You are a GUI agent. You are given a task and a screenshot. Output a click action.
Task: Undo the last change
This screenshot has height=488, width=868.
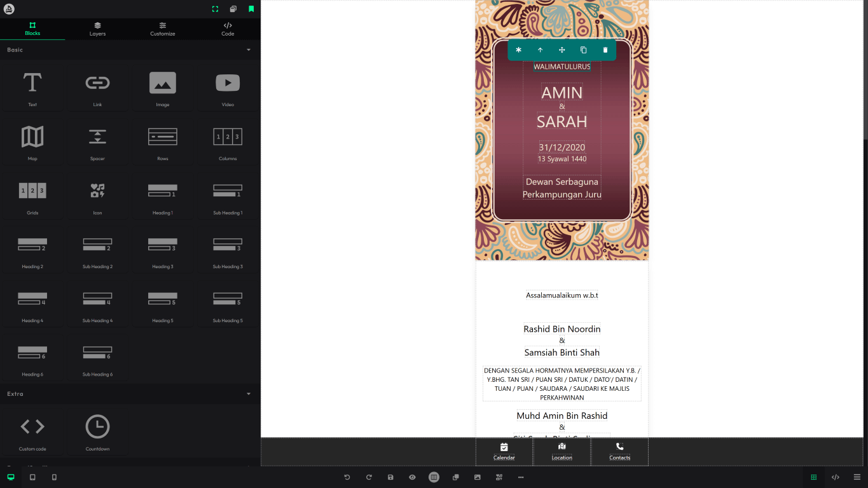[x=347, y=477]
